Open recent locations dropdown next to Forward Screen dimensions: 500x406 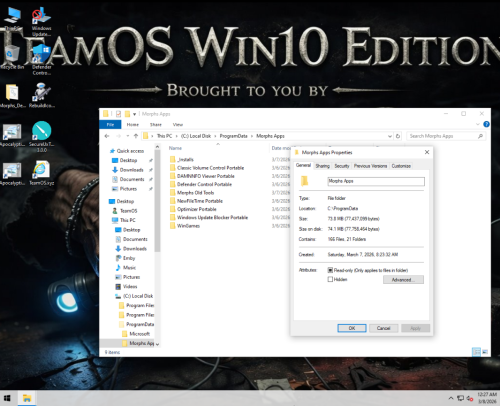128,136
